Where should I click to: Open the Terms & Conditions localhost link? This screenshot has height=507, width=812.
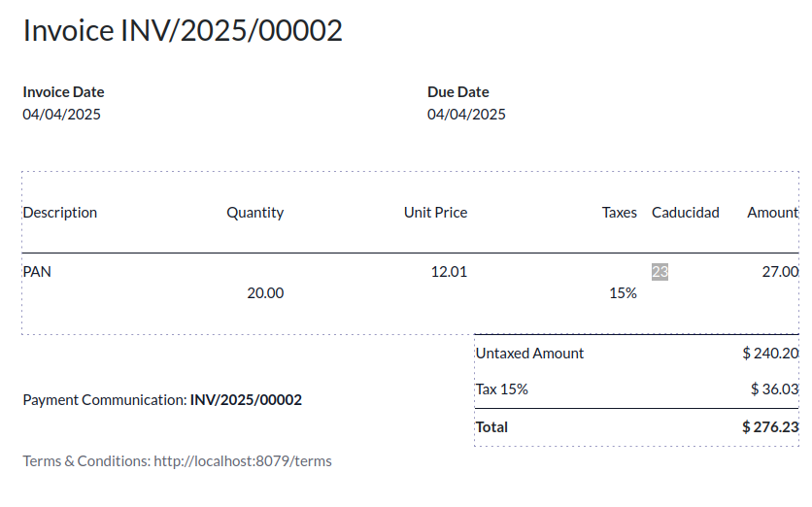pos(243,461)
